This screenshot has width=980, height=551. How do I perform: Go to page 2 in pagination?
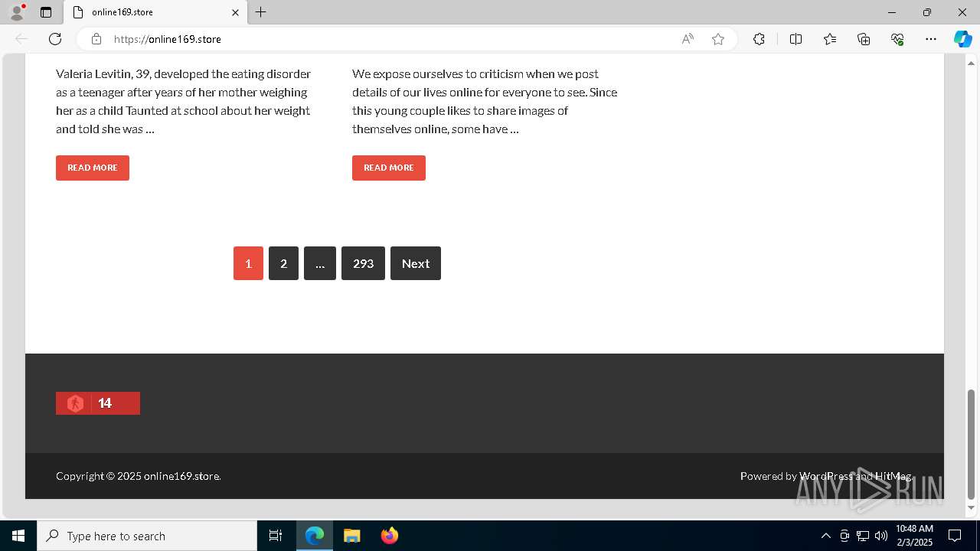pyautogui.click(x=283, y=263)
